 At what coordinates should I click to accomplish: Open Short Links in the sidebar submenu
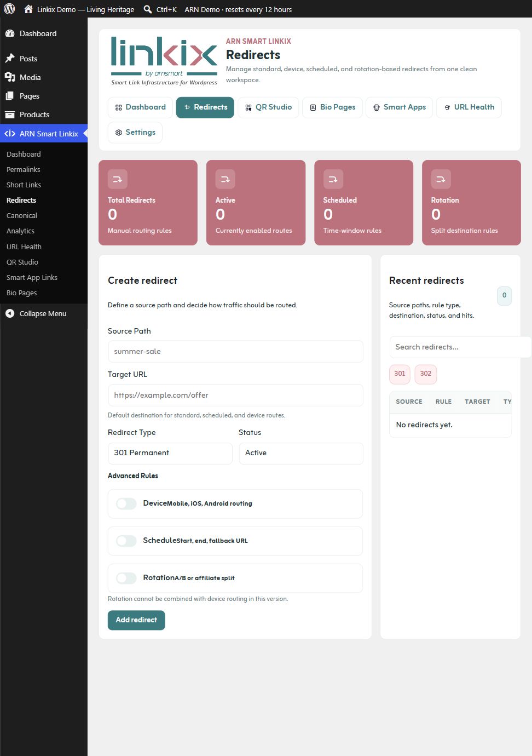click(24, 185)
